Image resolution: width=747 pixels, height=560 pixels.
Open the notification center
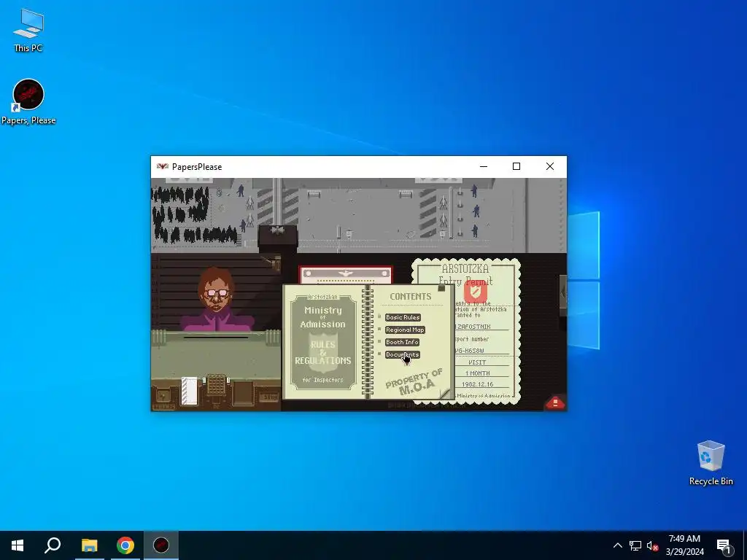[724, 545]
